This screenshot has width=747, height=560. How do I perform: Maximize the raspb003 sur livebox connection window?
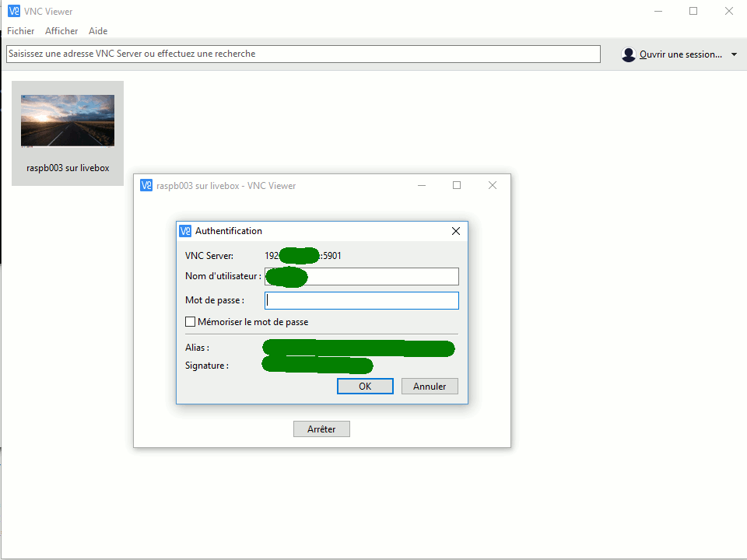pyautogui.click(x=457, y=185)
